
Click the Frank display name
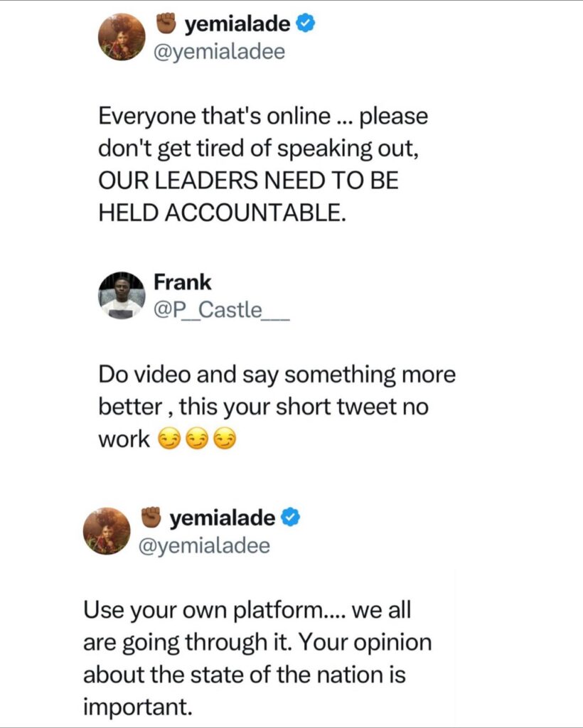(183, 282)
